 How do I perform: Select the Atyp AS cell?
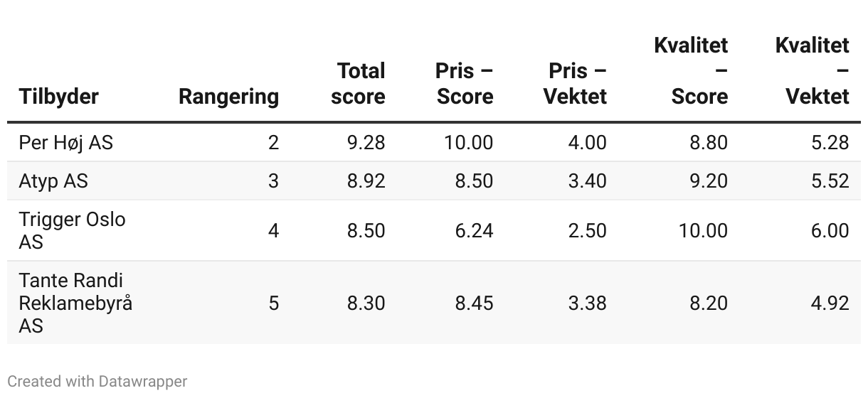pos(53,181)
